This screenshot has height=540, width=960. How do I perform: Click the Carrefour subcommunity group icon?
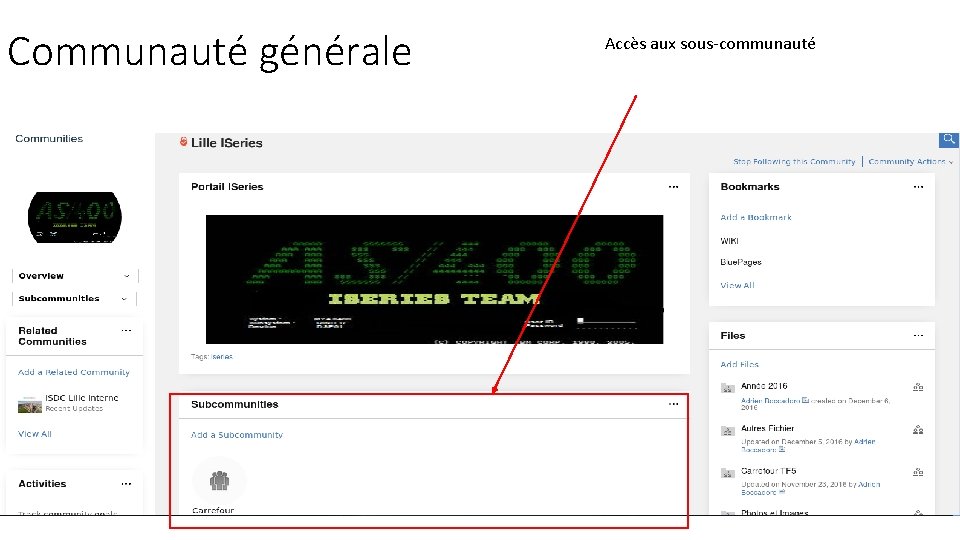pos(219,481)
